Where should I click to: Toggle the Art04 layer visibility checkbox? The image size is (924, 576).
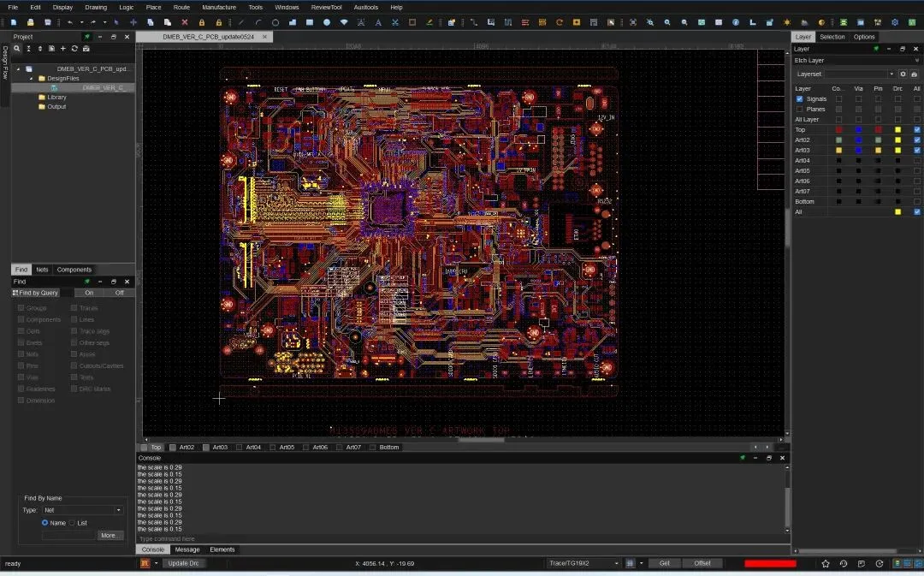[917, 160]
